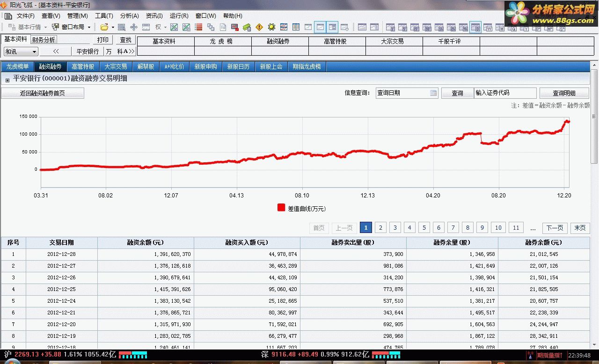Click the red list lines toolbar icon
The image size is (599, 364).
(198, 27)
